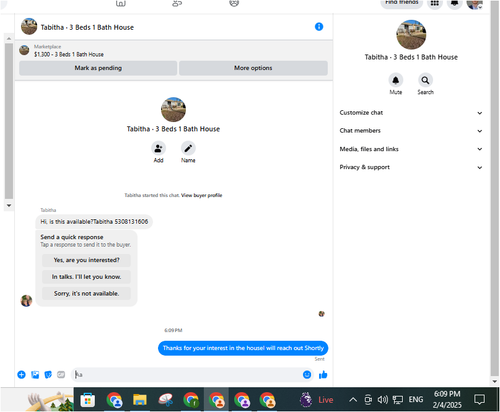Screen dimensions: 500x412
Task: Click left scrollbar down arrow
Action: coord(9,205)
